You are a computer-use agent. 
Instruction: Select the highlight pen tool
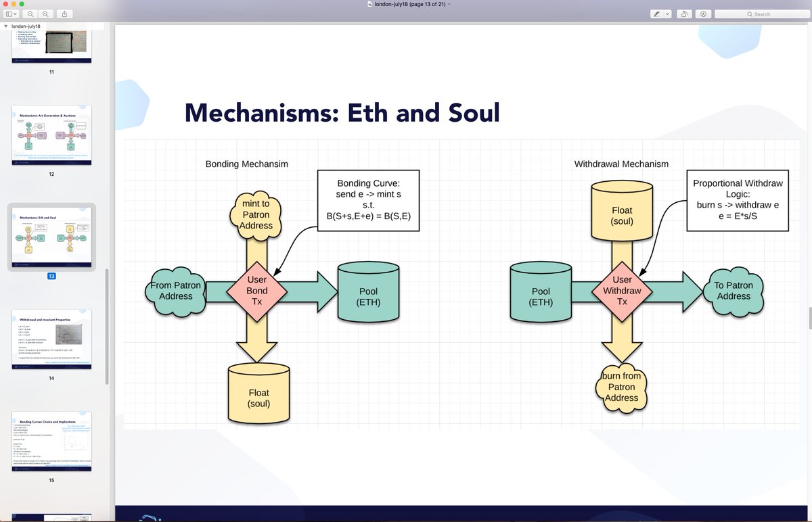point(656,14)
